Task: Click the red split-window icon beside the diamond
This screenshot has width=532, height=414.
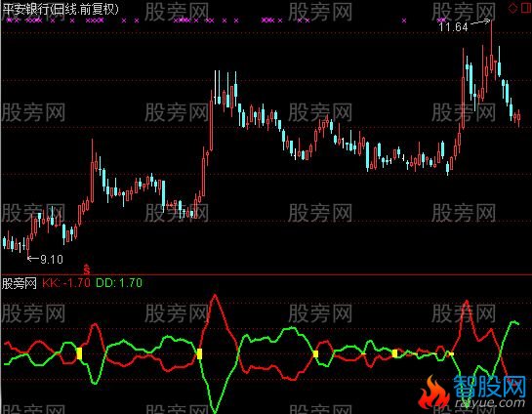Action: click(525, 8)
